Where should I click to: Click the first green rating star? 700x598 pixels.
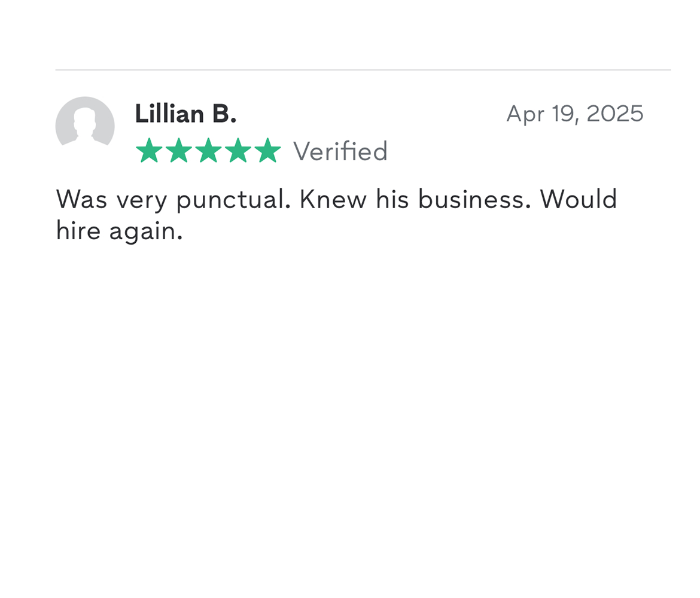pyautogui.click(x=149, y=151)
